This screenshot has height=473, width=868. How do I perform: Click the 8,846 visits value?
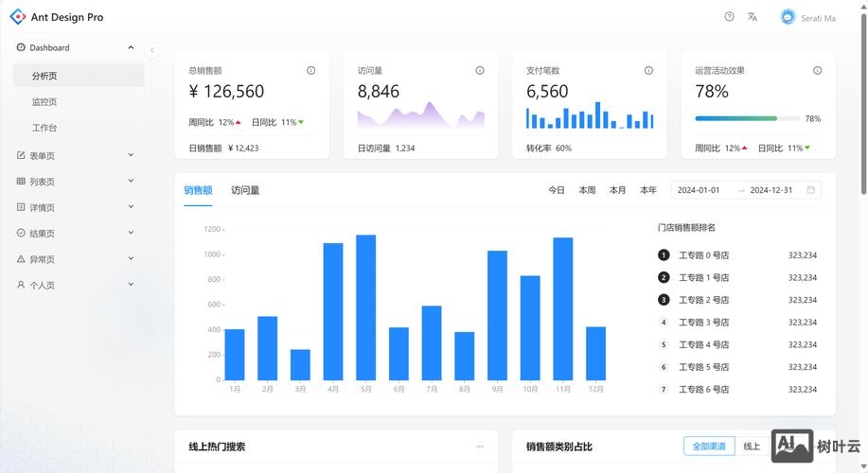[378, 91]
